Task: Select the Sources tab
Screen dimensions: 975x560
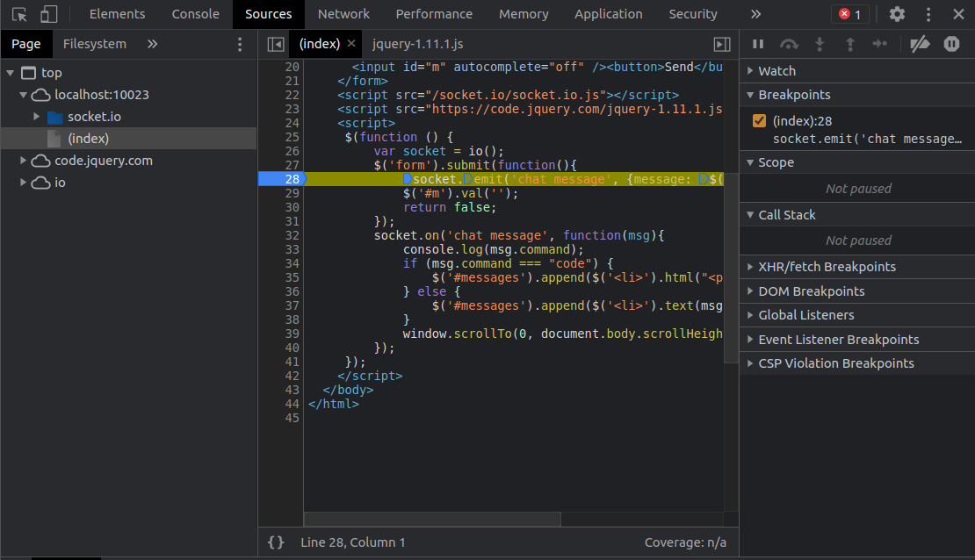Action: [268, 14]
